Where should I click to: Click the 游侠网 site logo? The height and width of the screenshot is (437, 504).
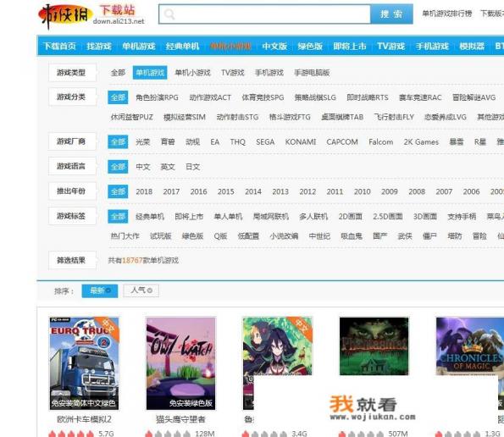(x=65, y=15)
